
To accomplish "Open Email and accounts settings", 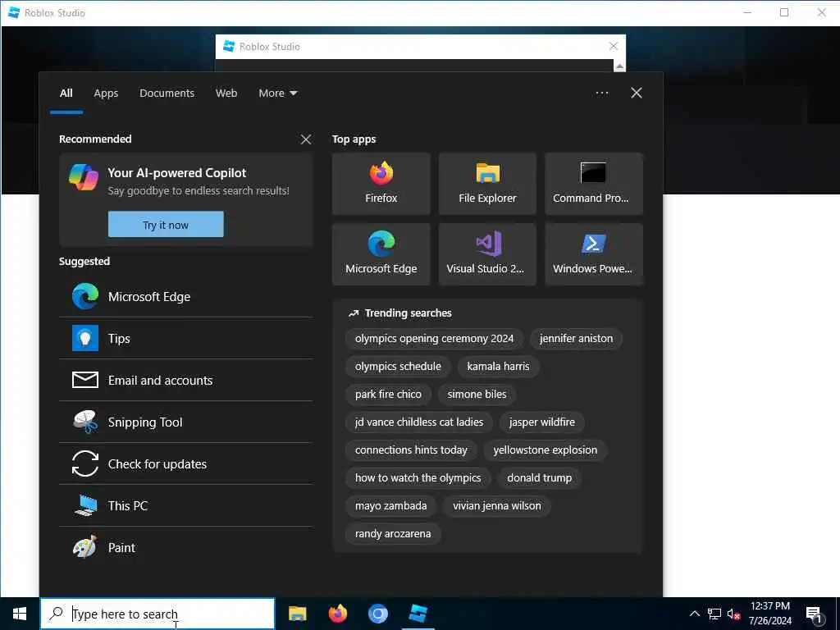I will click(x=185, y=381).
